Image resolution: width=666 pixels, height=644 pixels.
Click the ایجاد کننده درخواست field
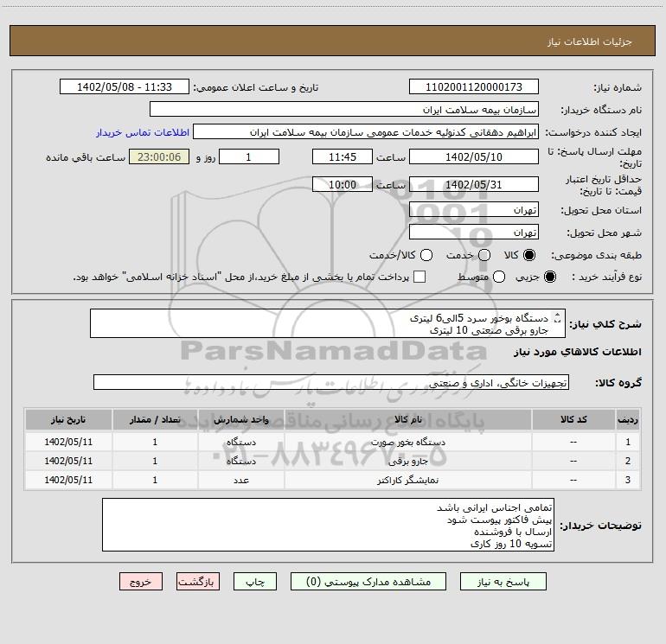point(366,131)
